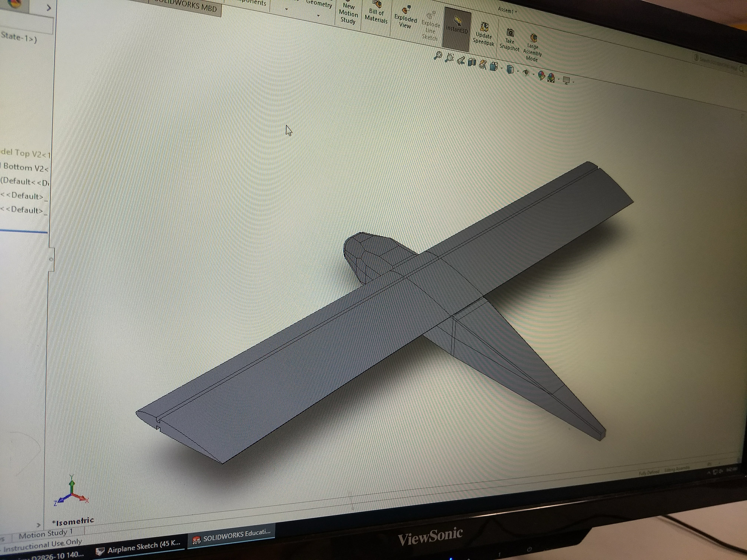Click the Display Style icon
This screenshot has width=747, height=560.
point(510,69)
